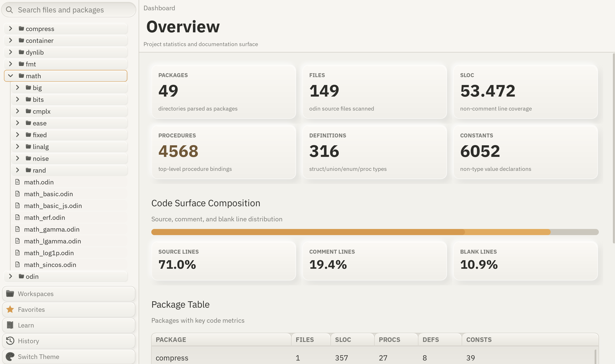Click the file icon beside math_log1p.odin
This screenshot has width=615, height=364.
pos(17,253)
